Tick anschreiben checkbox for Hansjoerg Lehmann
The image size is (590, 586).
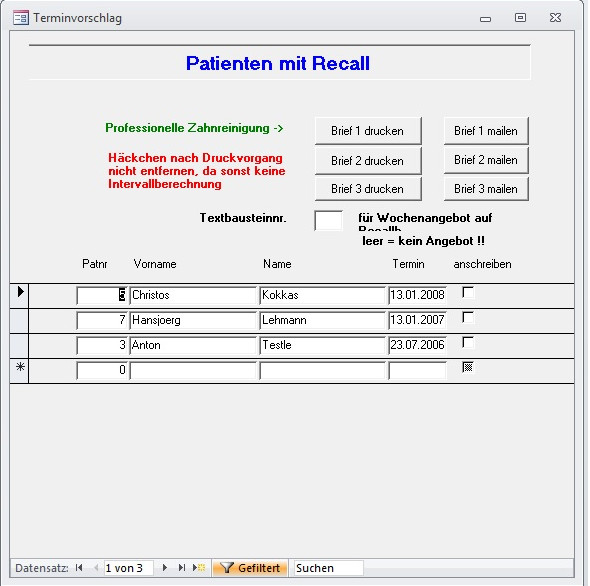(468, 318)
